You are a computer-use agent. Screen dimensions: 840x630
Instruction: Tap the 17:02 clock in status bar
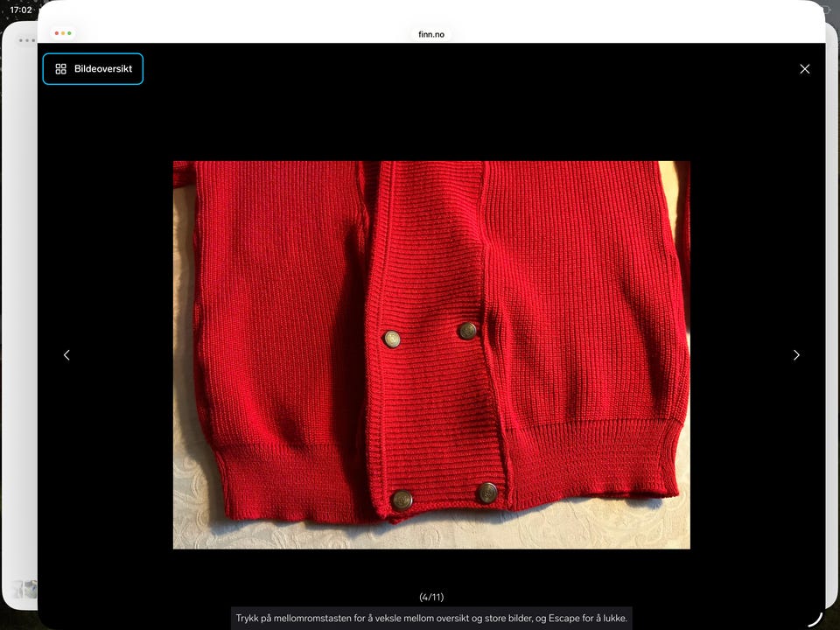[21, 10]
